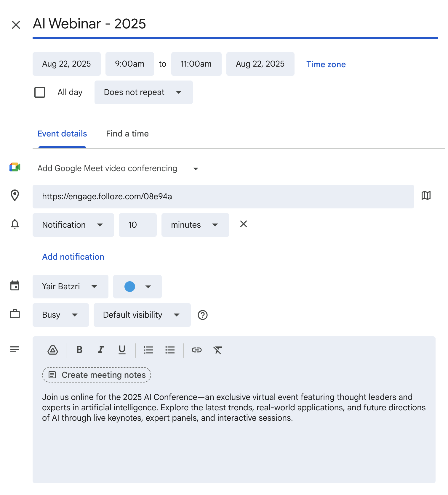
Task: Open the blue event color picker
Action: point(137,287)
